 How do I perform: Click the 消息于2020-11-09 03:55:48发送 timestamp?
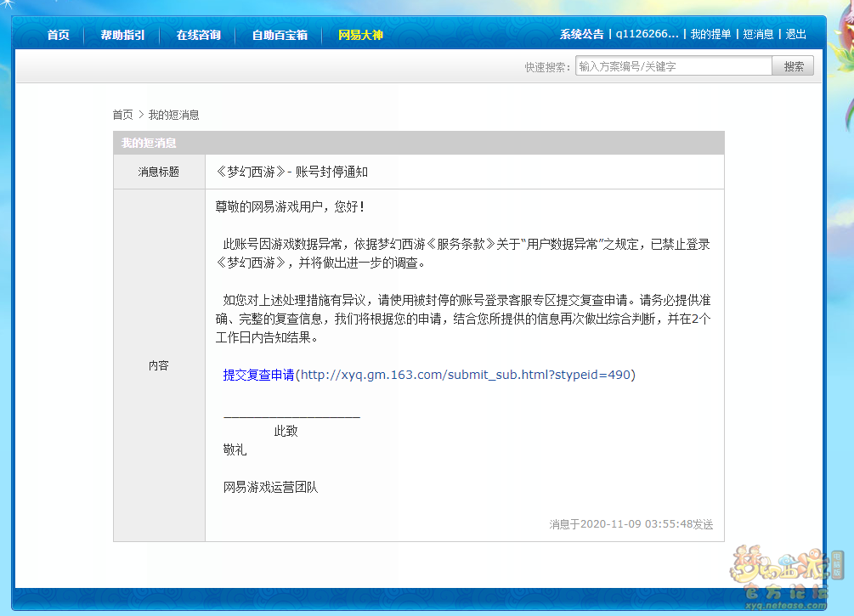[x=631, y=524]
